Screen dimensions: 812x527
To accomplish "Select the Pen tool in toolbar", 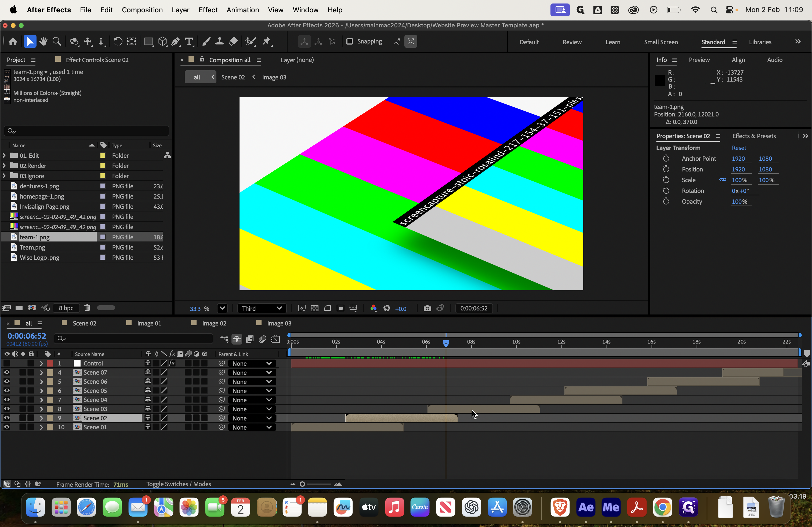I will [175, 42].
